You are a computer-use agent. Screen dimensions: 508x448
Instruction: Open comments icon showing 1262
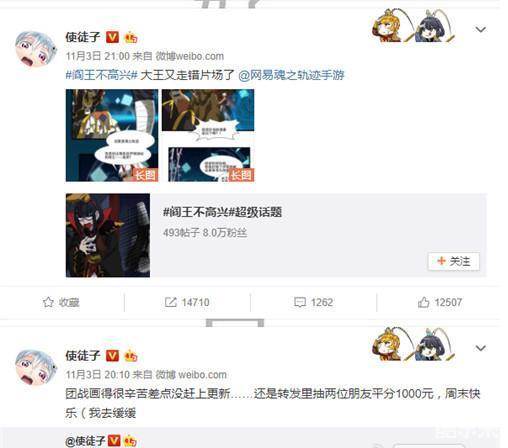coord(299,302)
